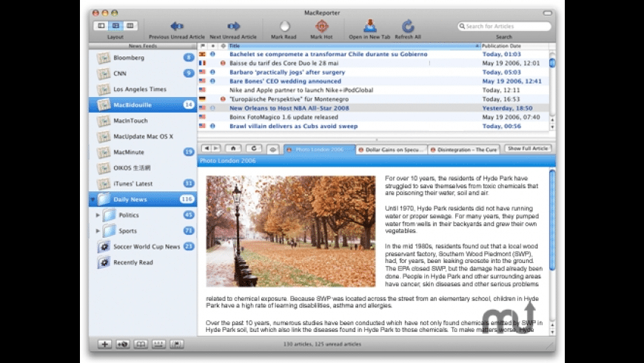Click the home button above the article
Image resolution: width=644 pixels, height=363 pixels.
tap(232, 149)
